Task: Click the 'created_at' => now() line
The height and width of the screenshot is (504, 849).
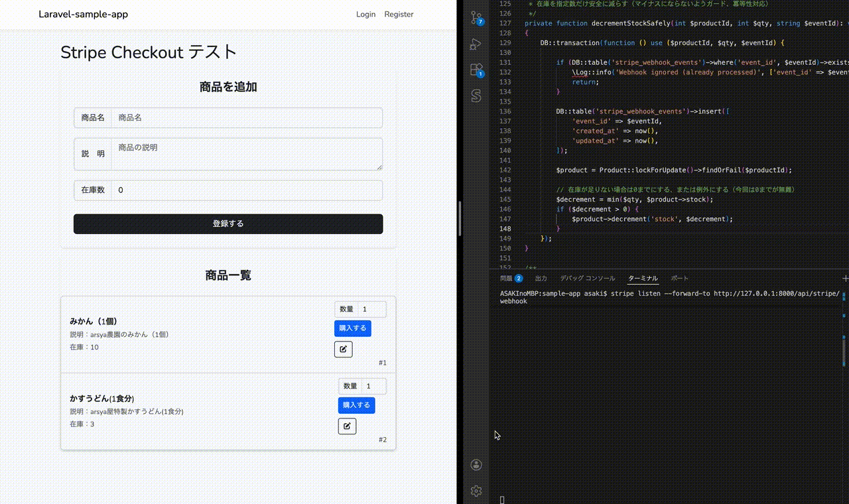Action: (615, 131)
